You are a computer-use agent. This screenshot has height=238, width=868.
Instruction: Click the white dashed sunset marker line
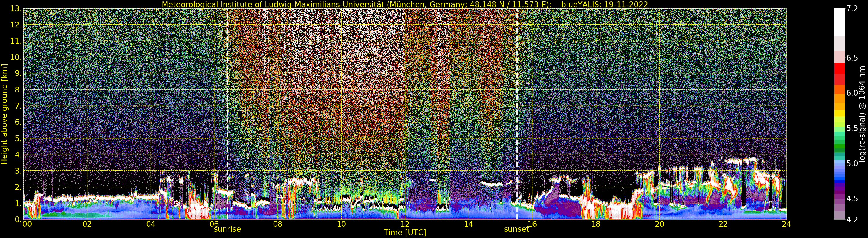coord(517,114)
